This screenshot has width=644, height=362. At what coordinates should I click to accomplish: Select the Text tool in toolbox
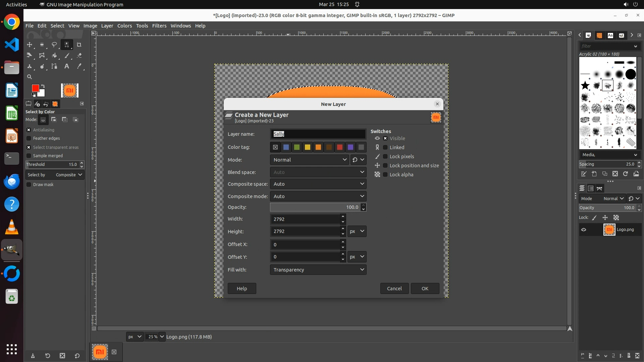67,66
